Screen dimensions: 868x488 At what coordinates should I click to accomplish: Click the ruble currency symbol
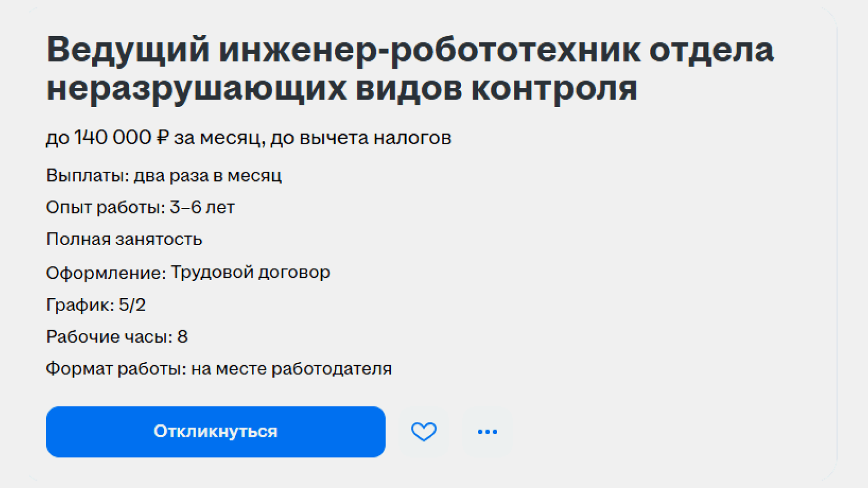[x=162, y=137]
